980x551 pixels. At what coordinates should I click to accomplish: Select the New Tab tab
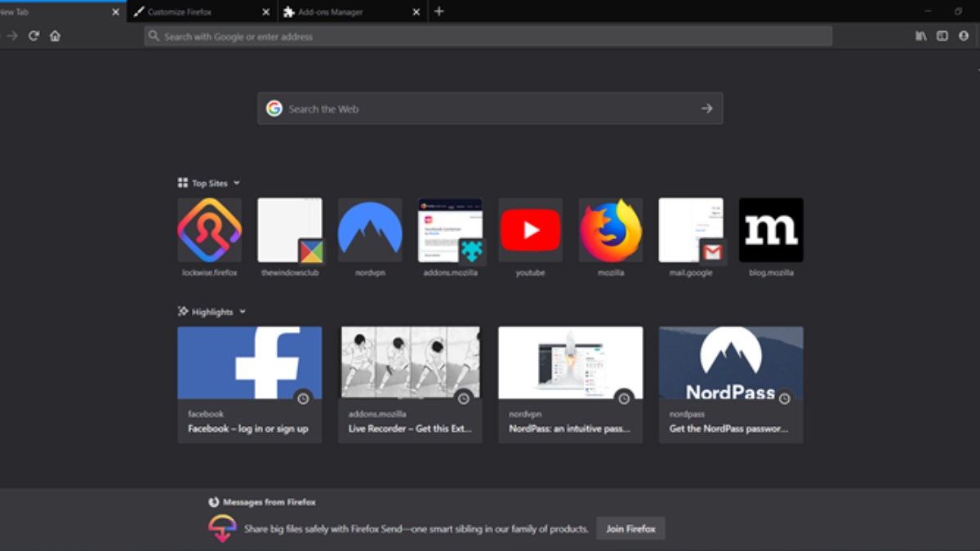[62, 12]
